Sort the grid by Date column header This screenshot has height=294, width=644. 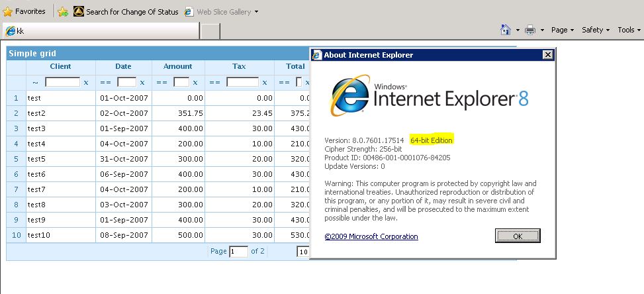(x=123, y=66)
